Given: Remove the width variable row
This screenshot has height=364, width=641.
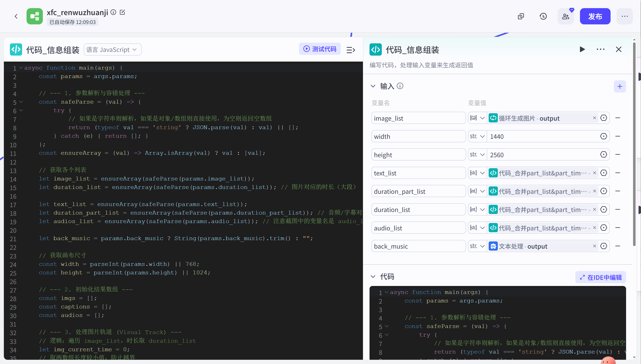Looking at the screenshot, I should point(618,136).
